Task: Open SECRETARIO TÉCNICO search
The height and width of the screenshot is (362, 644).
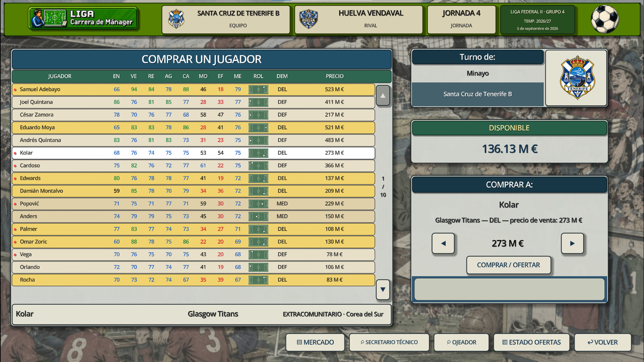Action: tap(389, 342)
